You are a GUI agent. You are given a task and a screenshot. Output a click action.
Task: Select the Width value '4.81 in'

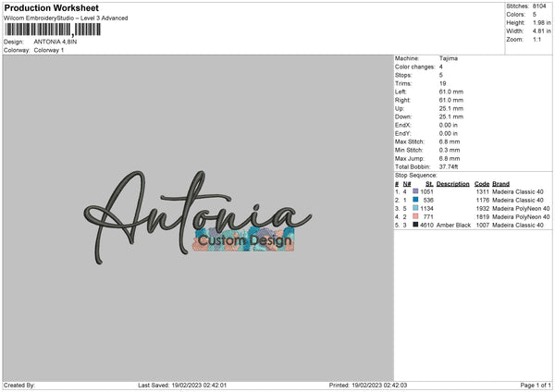click(x=541, y=31)
